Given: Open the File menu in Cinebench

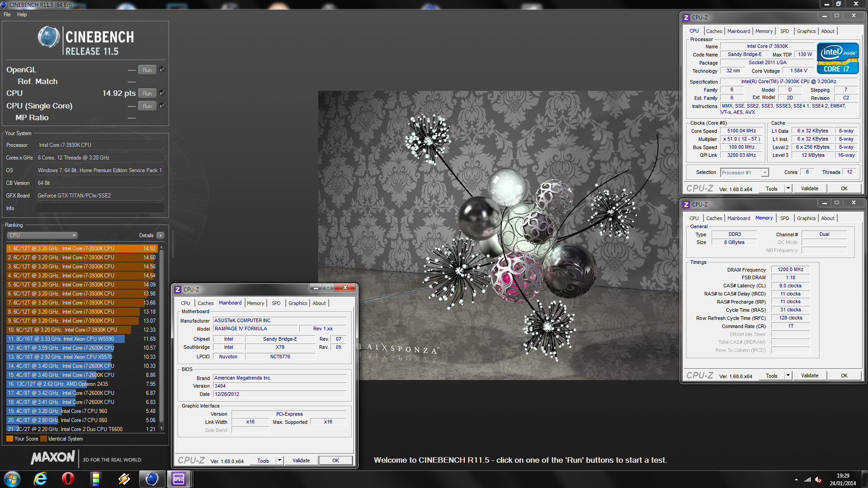Looking at the screenshot, I should pos(7,14).
